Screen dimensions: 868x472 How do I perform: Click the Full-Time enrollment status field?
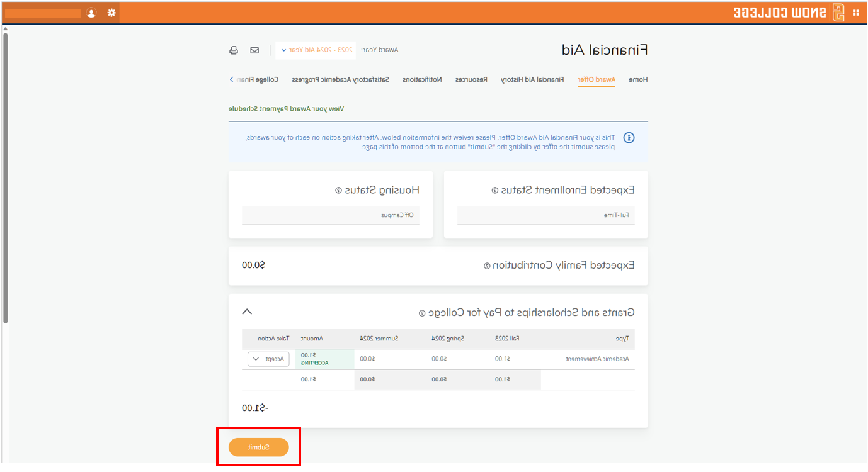coord(546,215)
